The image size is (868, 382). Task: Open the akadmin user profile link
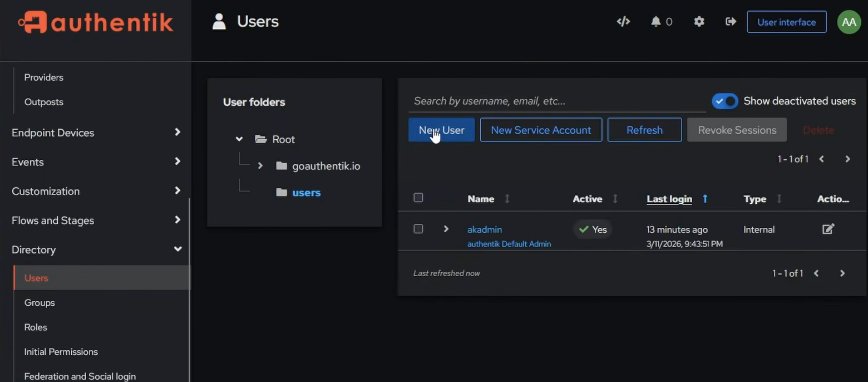pyautogui.click(x=484, y=229)
